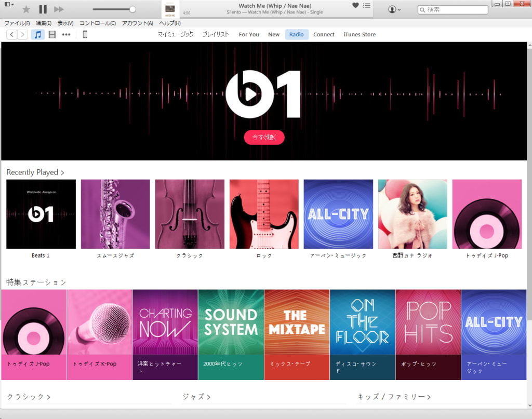
Task: Expand the ジャズ genre section
Action: point(196,397)
